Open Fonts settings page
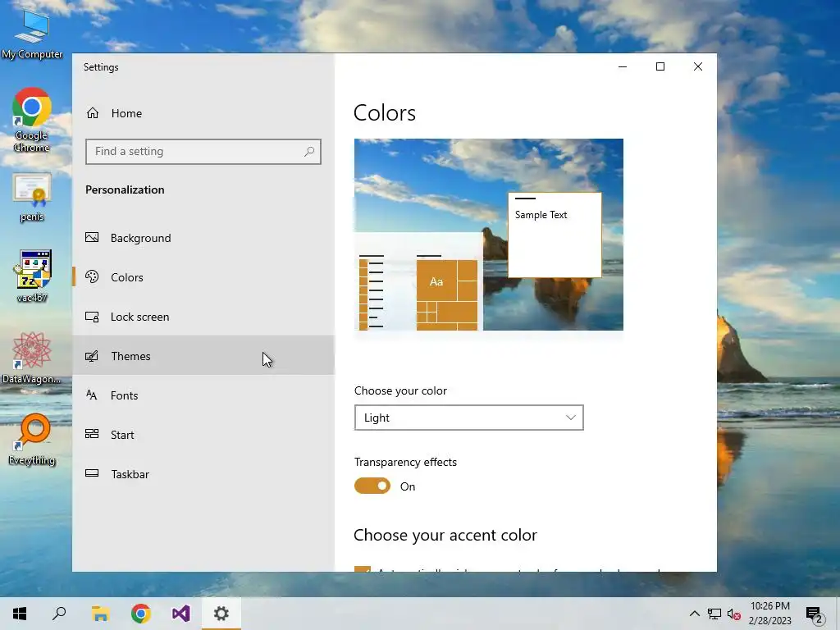 [x=203, y=395]
